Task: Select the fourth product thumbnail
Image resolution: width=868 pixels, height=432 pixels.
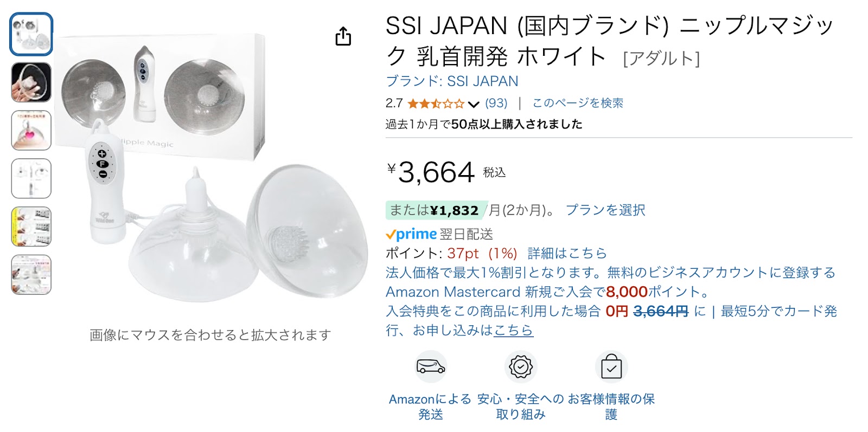Action: point(31,178)
